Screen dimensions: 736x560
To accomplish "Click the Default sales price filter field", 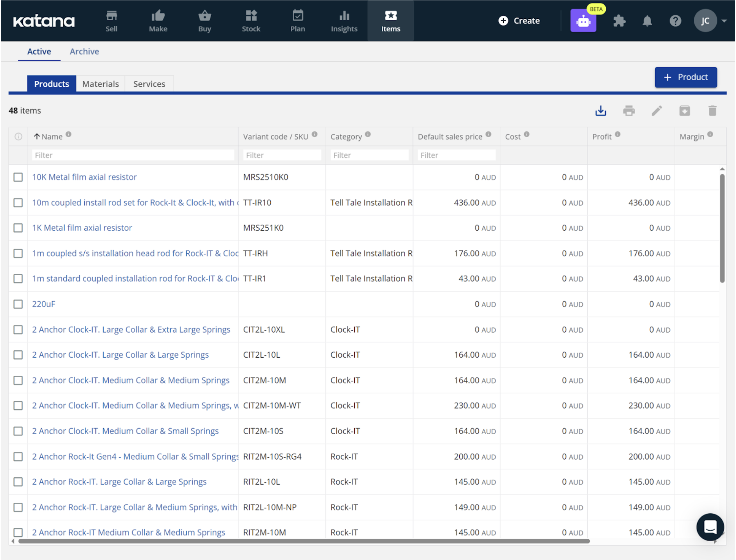I will click(x=456, y=155).
